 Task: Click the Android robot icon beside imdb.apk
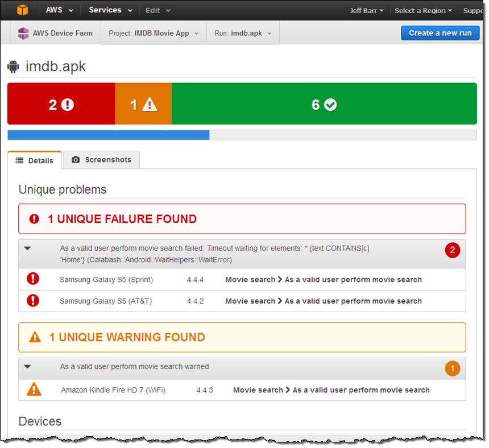click(x=13, y=67)
